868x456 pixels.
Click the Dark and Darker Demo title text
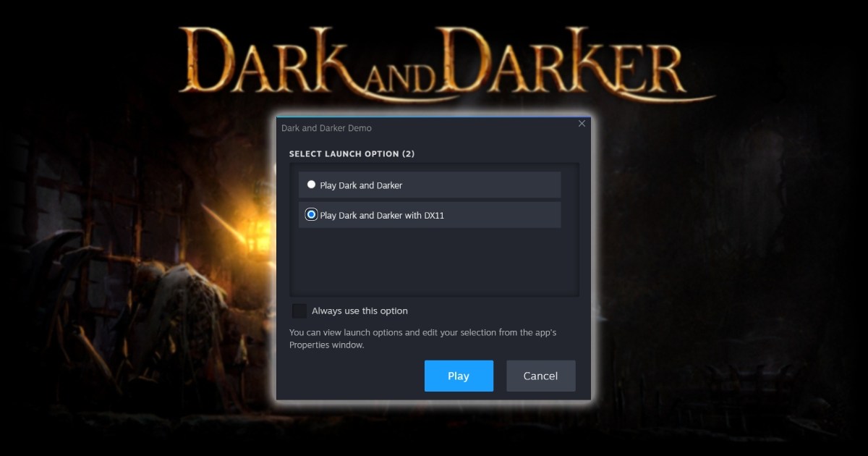[326, 128]
